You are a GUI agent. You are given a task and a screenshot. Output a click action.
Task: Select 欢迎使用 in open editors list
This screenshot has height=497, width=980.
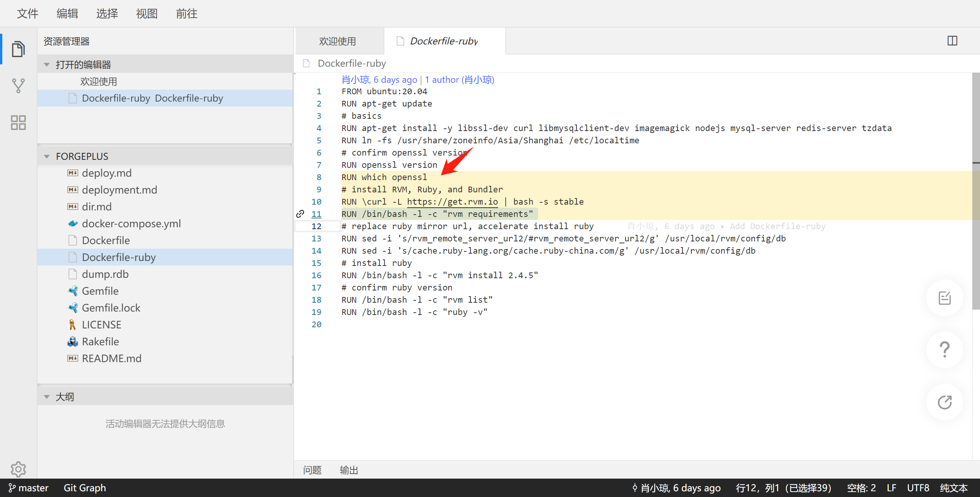coord(165,82)
